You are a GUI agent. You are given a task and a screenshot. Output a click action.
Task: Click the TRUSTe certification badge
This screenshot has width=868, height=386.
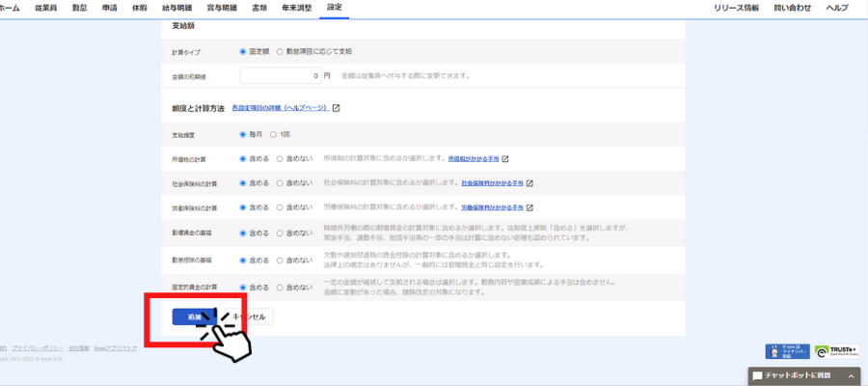click(x=835, y=352)
